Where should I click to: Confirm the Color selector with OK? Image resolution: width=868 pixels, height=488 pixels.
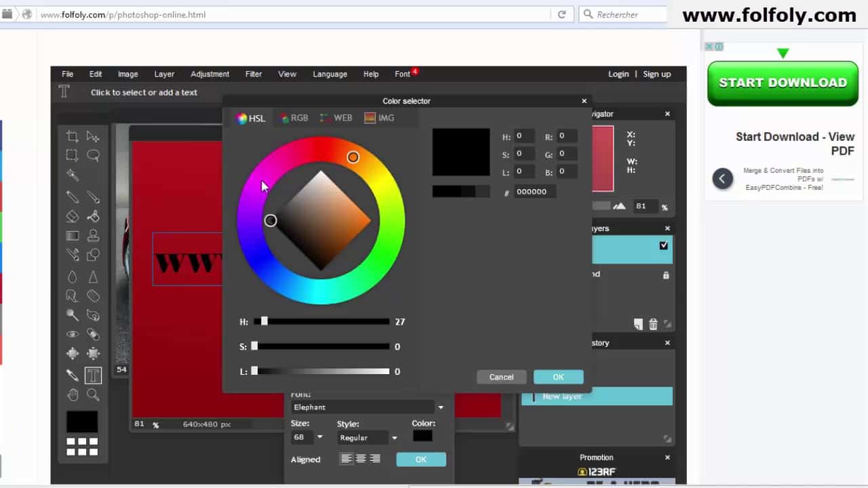tap(558, 377)
